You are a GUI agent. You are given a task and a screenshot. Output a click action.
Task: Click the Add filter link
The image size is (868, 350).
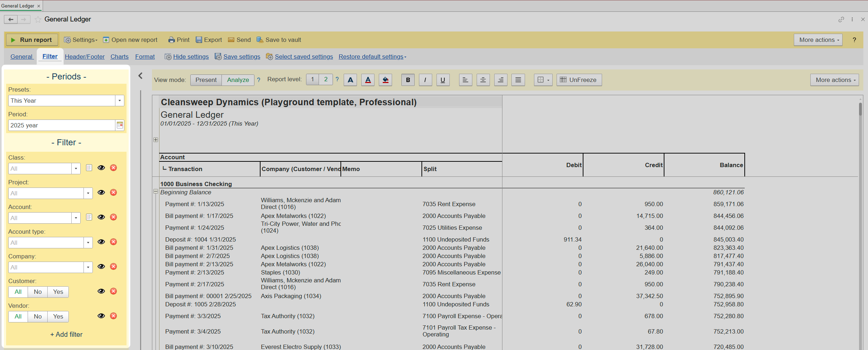(x=66, y=334)
